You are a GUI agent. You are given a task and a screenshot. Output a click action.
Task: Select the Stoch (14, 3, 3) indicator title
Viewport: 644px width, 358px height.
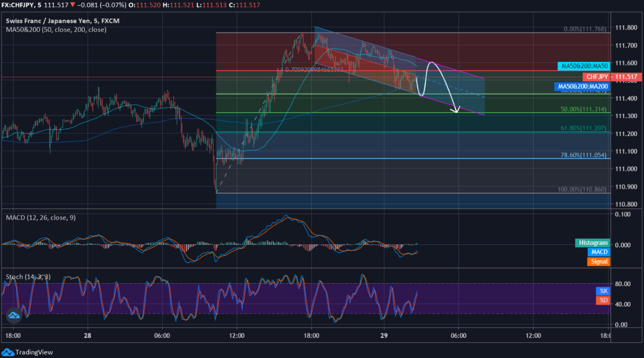click(x=28, y=277)
